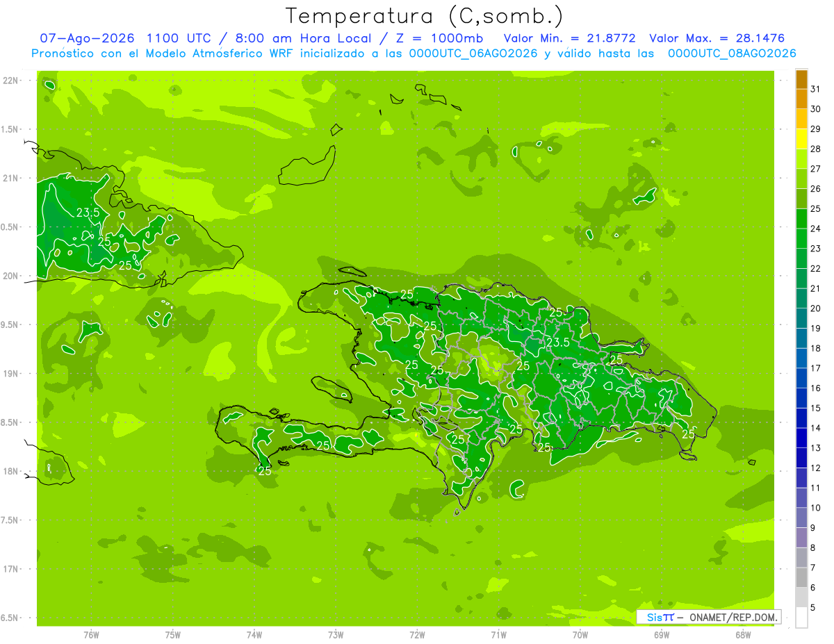Click the colorbar label 12
Viewport: 834px width, 644px height.
815,468
